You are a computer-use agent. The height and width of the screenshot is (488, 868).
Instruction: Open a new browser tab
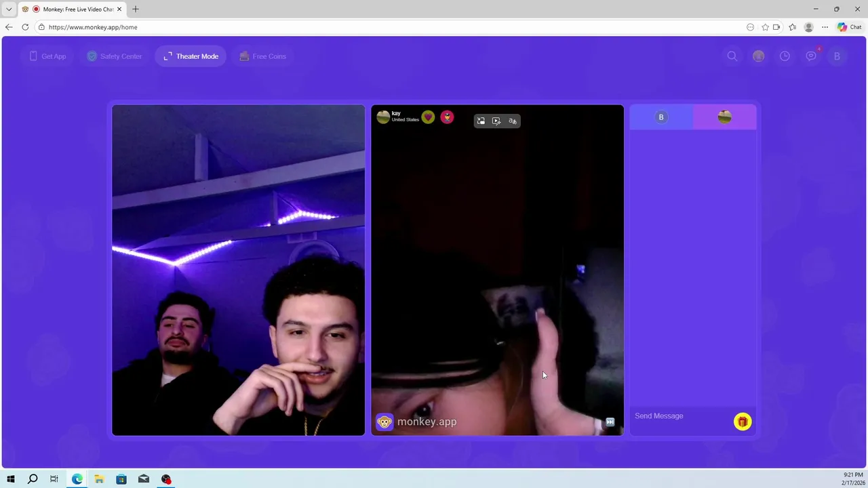[135, 9]
